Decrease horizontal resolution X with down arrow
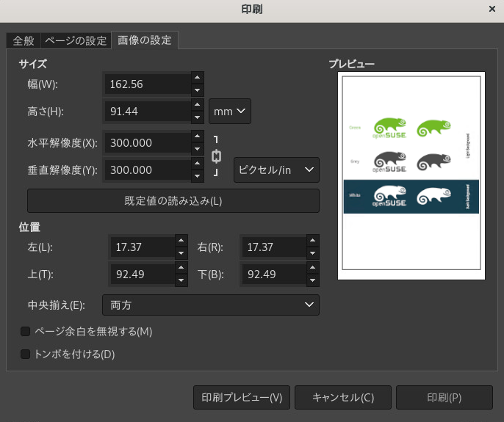 (x=198, y=149)
